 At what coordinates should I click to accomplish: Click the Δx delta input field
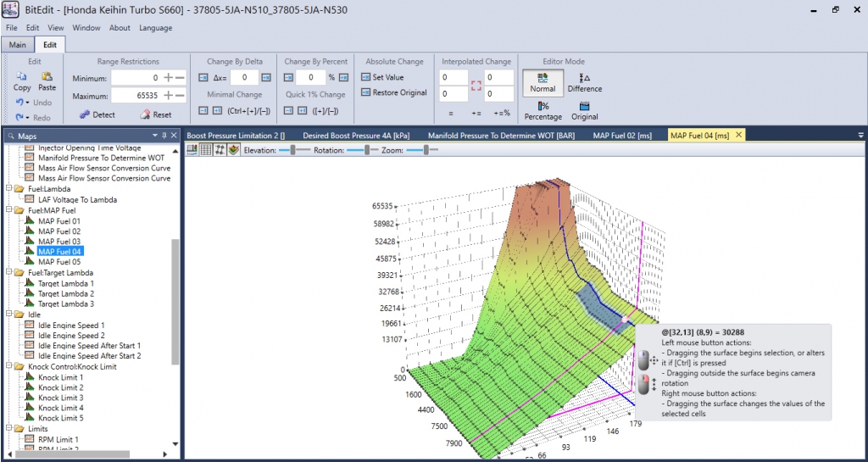[x=245, y=77]
